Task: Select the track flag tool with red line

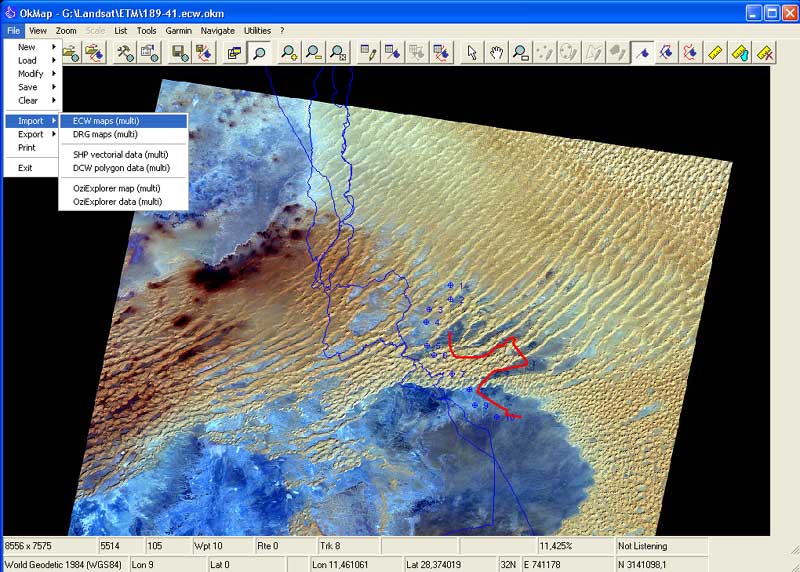Action: pos(691,53)
